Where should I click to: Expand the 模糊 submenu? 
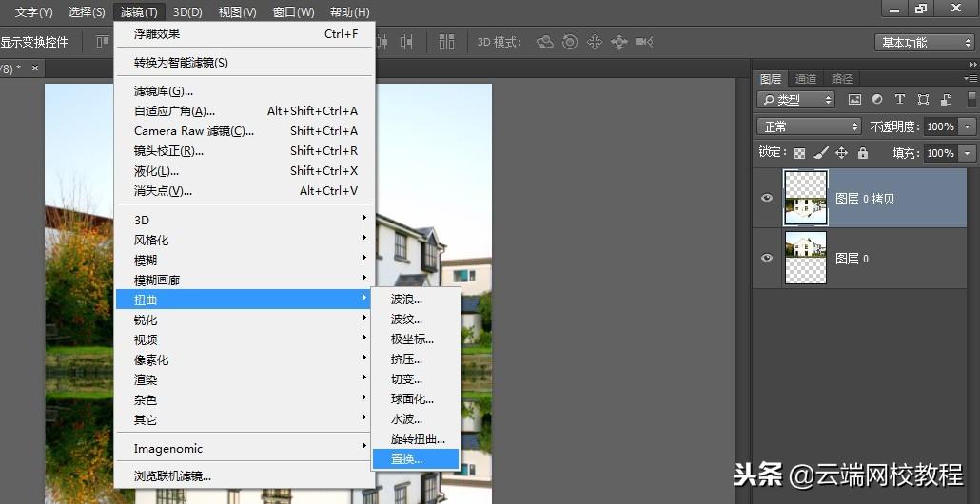245,260
